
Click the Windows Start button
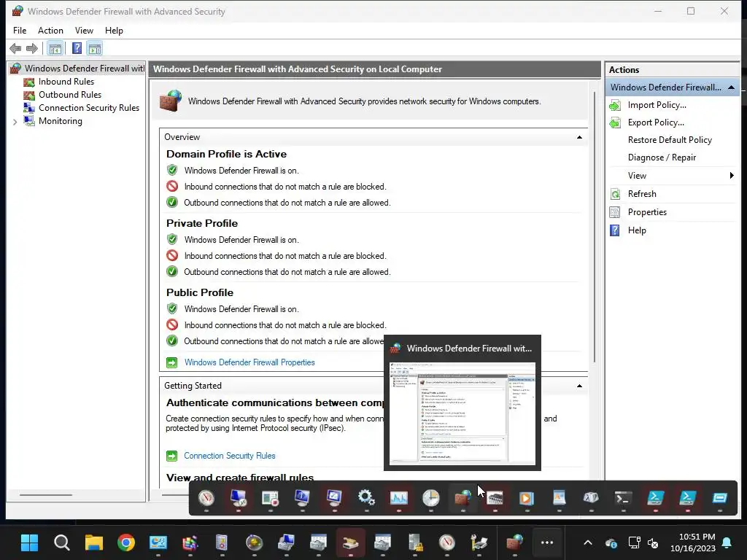tap(29, 542)
